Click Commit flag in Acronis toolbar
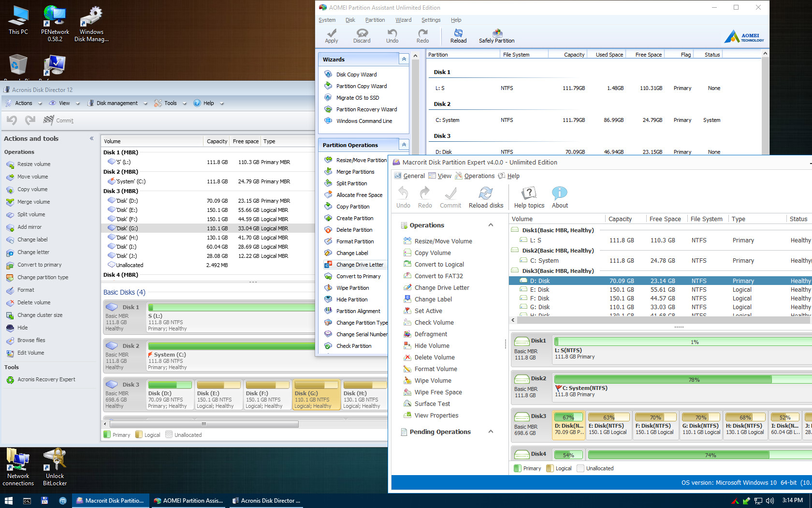This screenshot has height=508, width=812. (x=58, y=120)
